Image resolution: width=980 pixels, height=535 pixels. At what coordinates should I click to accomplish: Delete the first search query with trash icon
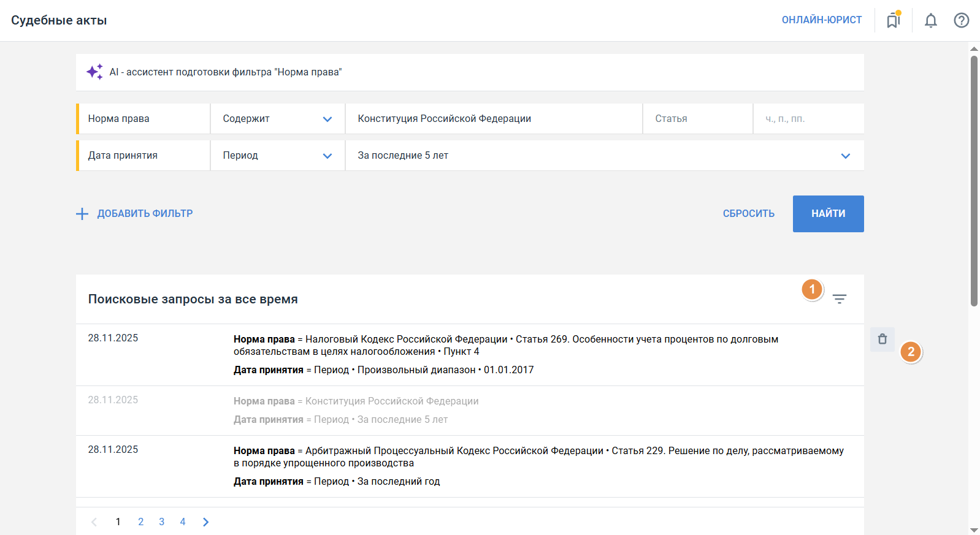pos(882,339)
